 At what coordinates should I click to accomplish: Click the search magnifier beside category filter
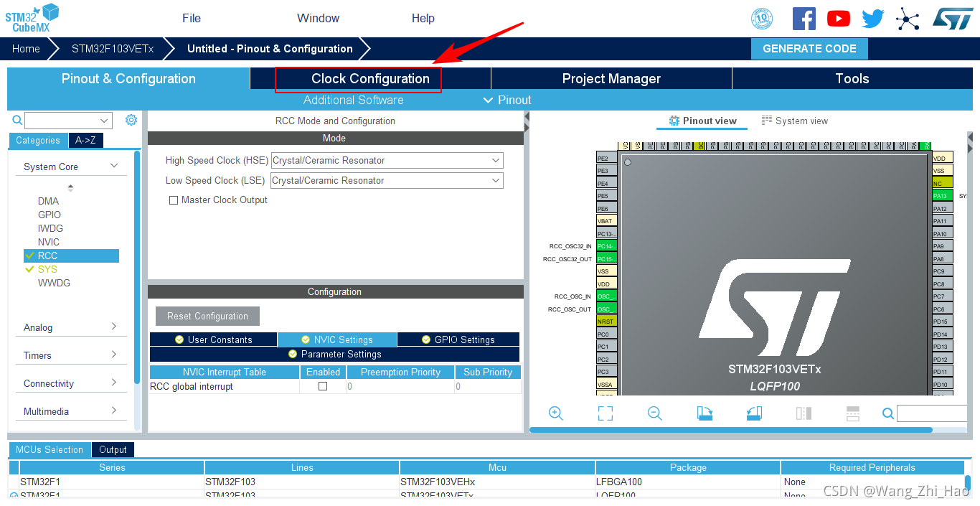[x=17, y=121]
